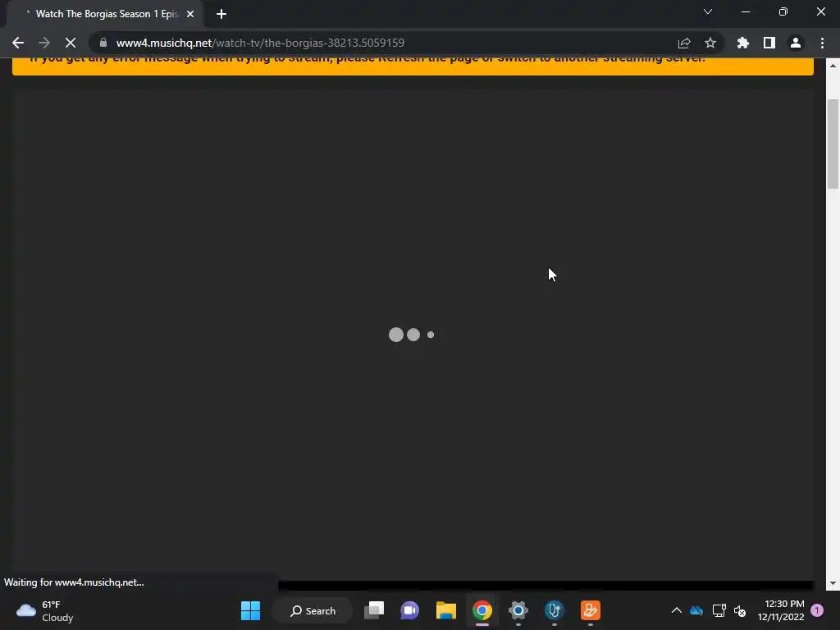The width and height of the screenshot is (840, 630).
Task: Open the notification count badge
Action: [817, 610]
